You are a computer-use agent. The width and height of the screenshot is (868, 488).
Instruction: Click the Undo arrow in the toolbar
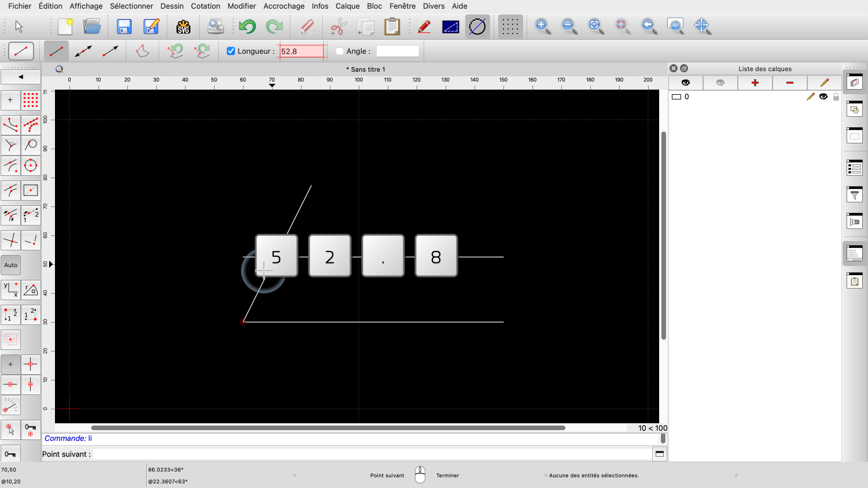(247, 27)
